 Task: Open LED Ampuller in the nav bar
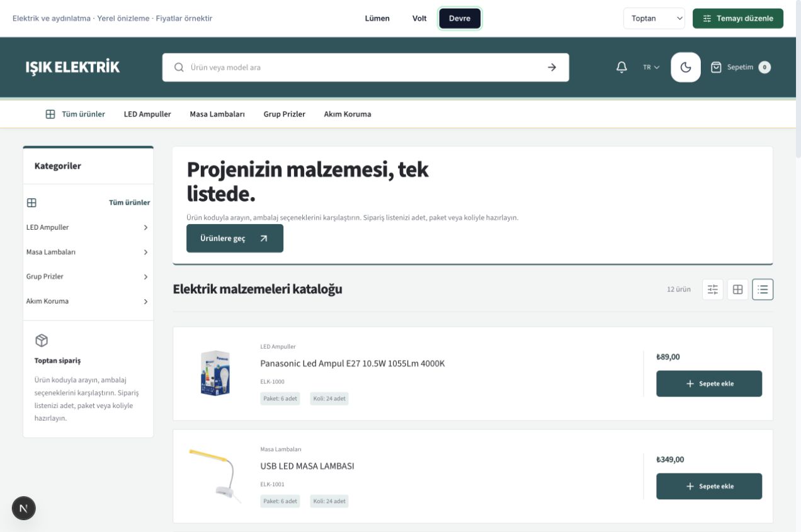(x=147, y=115)
